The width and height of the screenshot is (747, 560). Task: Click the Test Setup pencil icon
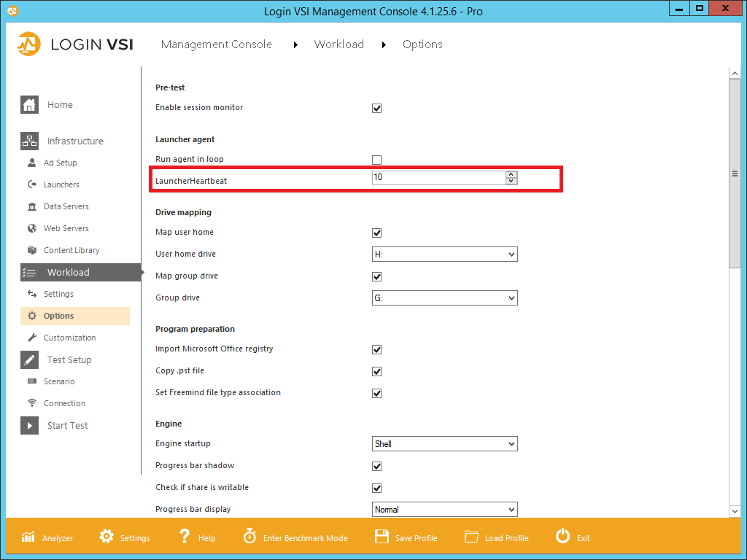point(29,360)
